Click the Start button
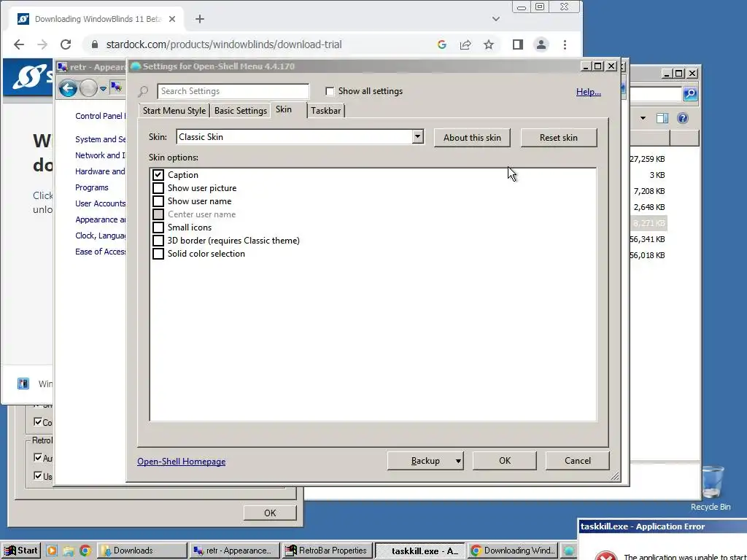747x560 pixels. [20, 551]
